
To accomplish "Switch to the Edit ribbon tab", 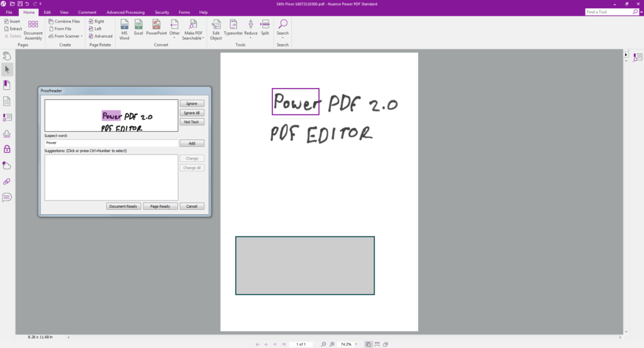I will [47, 13].
